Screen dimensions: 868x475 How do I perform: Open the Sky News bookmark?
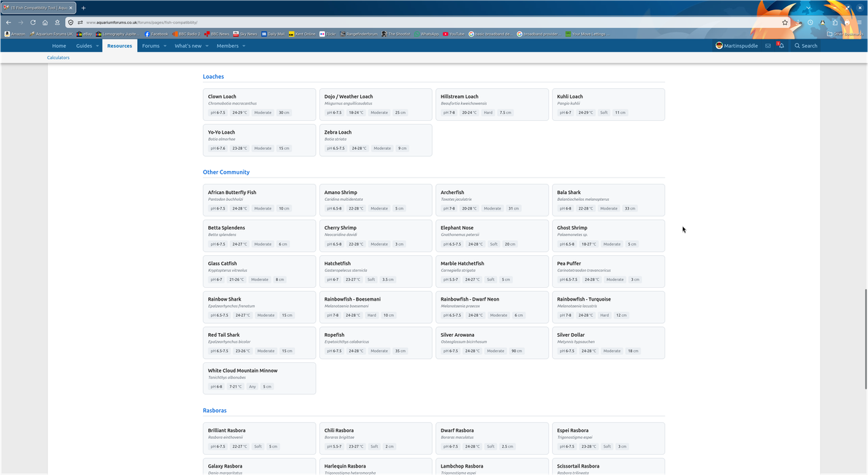[245, 34]
